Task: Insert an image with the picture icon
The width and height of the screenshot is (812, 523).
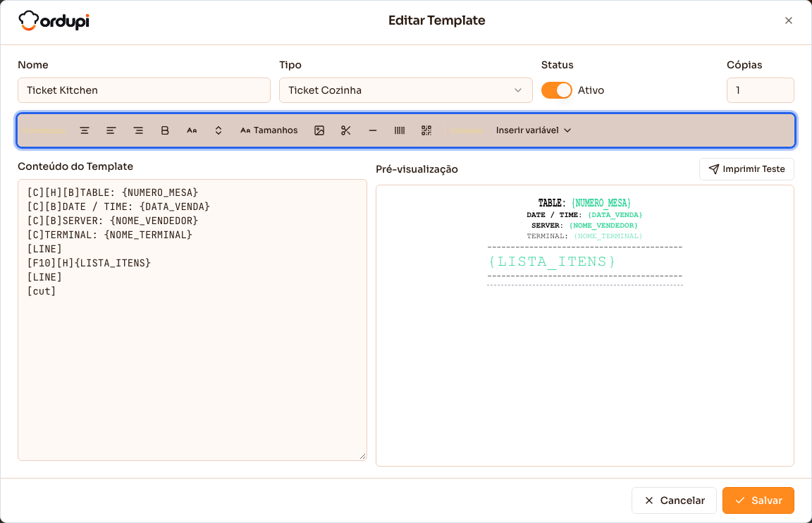Action: [x=319, y=130]
